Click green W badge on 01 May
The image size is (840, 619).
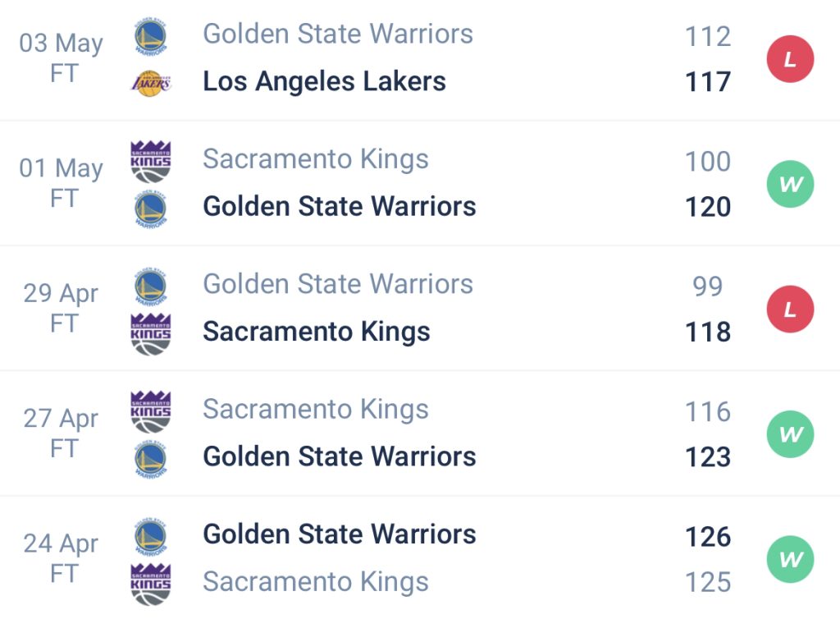point(790,185)
